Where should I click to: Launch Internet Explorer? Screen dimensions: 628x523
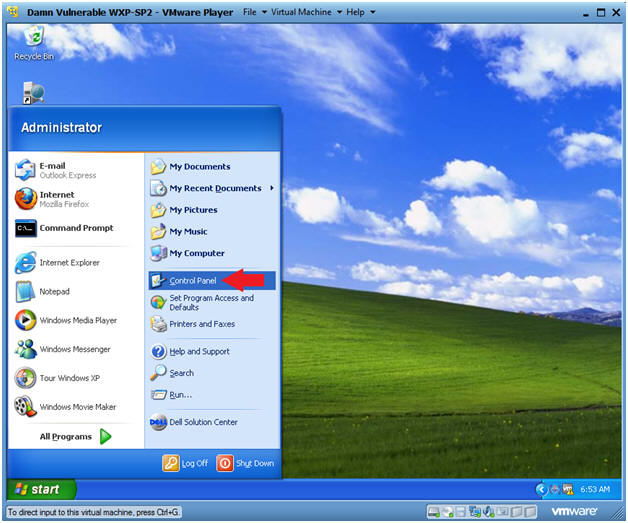(74, 263)
